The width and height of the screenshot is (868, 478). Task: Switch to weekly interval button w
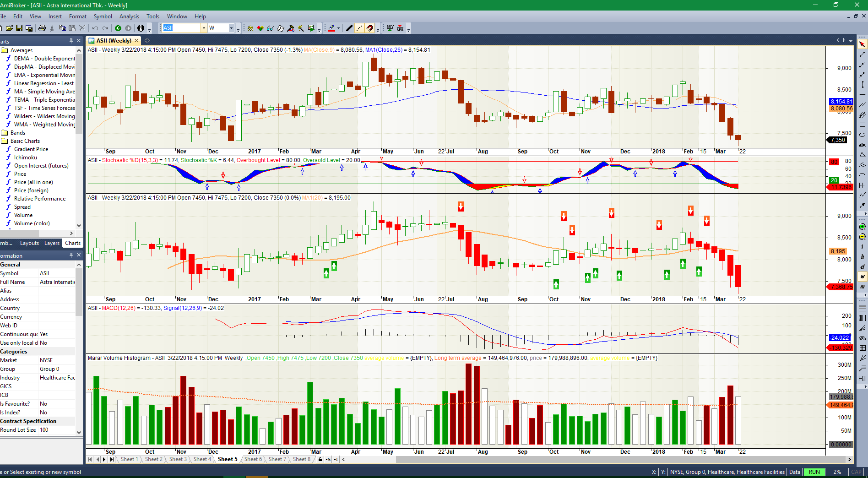863,277
